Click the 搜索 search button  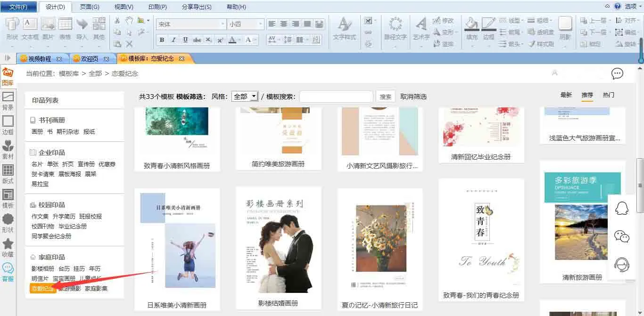coord(385,97)
